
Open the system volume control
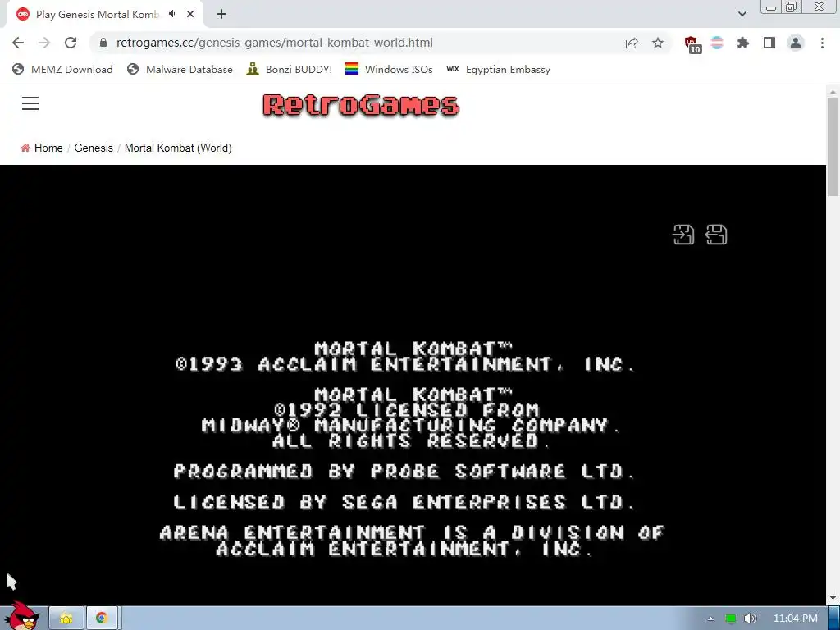coord(751,619)
